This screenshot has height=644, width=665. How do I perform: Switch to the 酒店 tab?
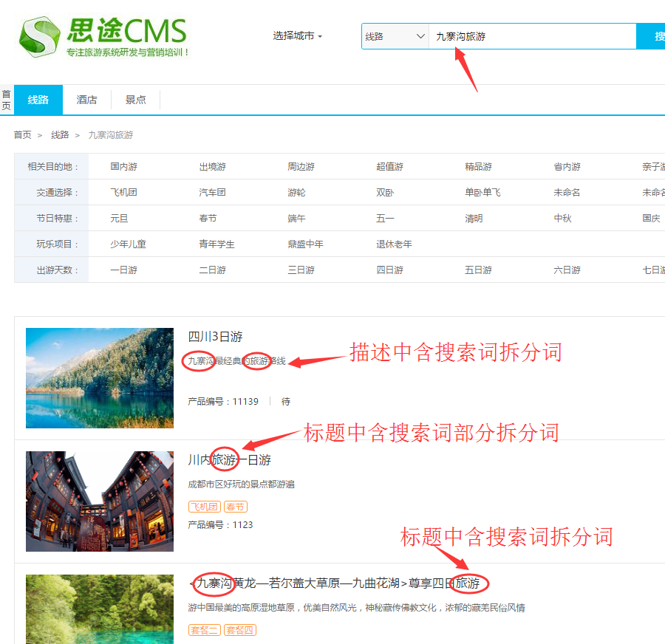[x=87, y=100]
